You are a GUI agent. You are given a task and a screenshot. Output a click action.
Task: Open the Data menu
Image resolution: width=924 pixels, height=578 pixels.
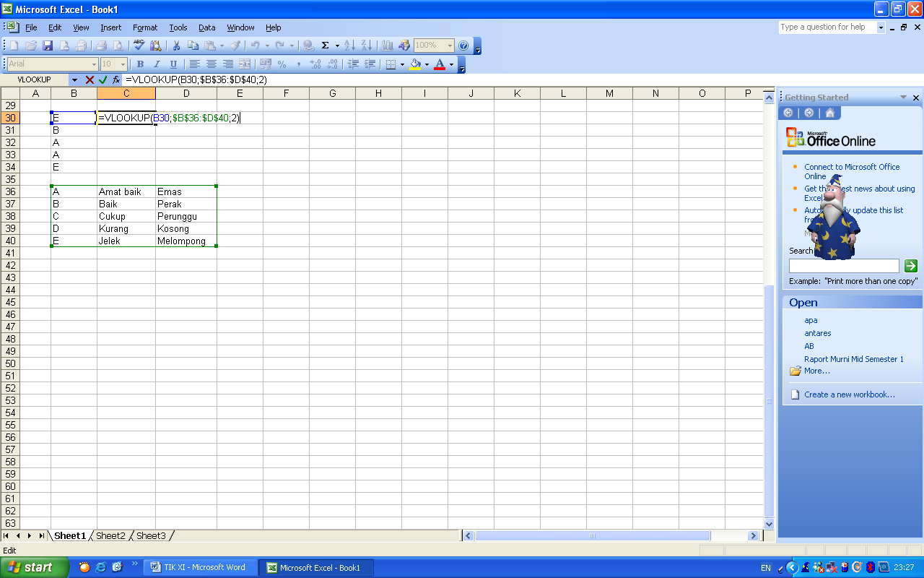click(x=207, y=27)
